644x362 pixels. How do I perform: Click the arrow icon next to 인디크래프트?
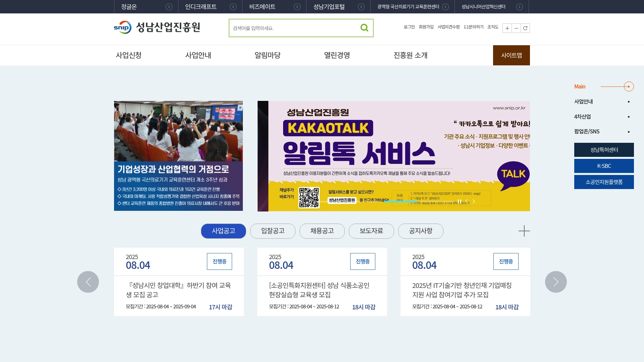pyautogui.click(x=233, y=7)
